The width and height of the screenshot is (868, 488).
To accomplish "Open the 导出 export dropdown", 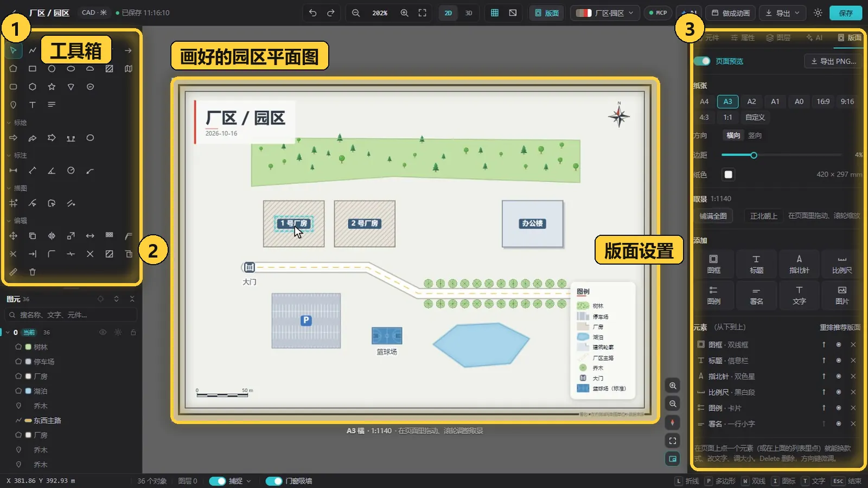I will [x=782, y=13].
